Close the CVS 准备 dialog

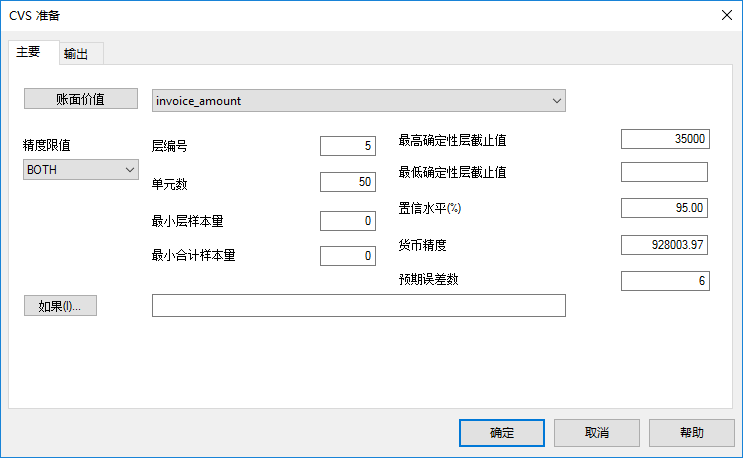point(727,14)
